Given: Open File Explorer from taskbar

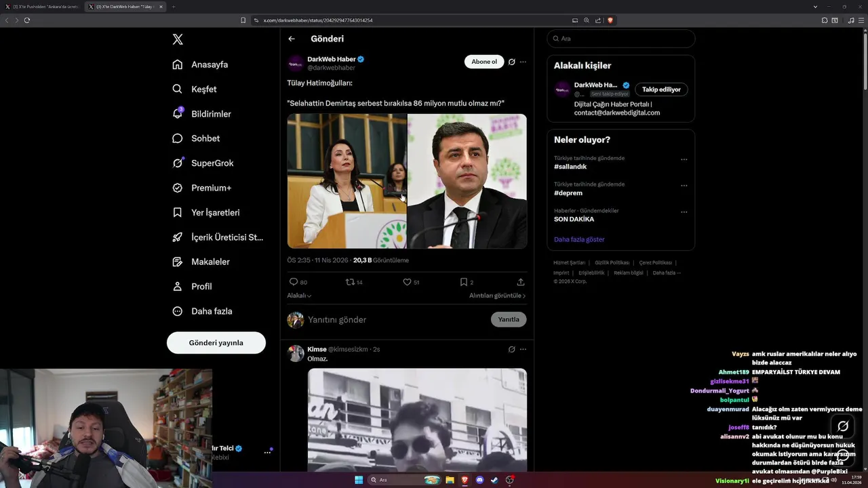Looking at the screenshot, I should [x=450, y=480].
